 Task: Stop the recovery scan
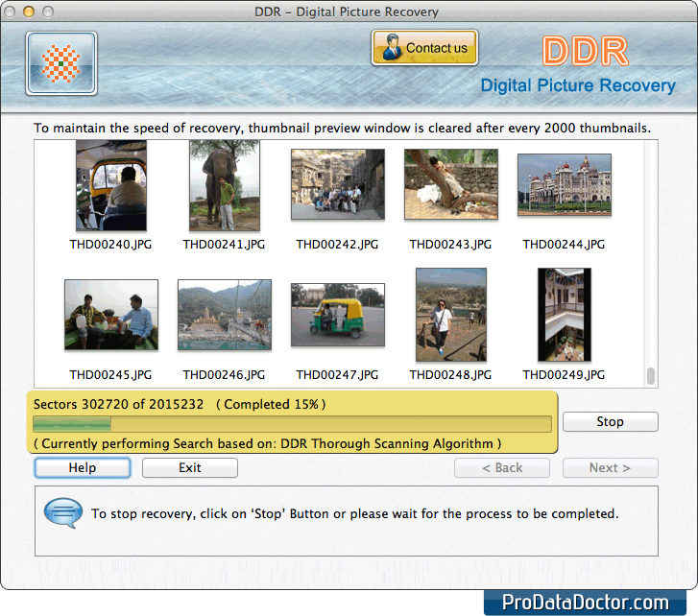tap(610, 421)
